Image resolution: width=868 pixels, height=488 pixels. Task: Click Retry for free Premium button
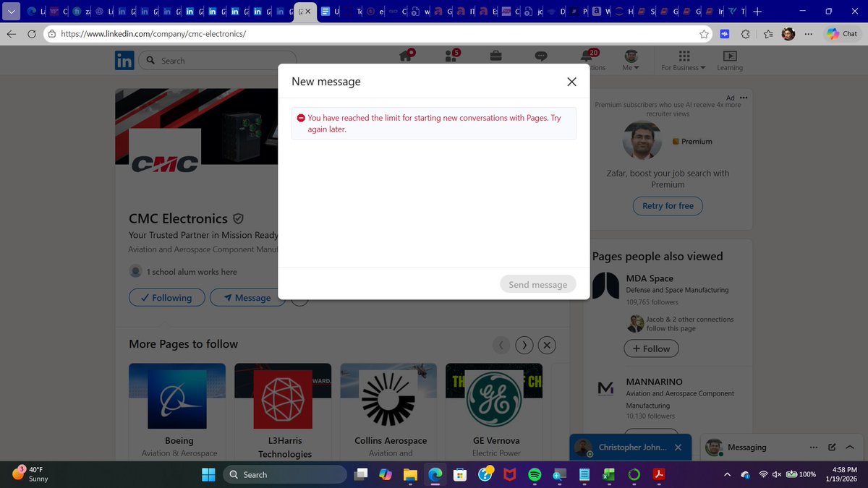pyautogui.click(x=668, y=206)
